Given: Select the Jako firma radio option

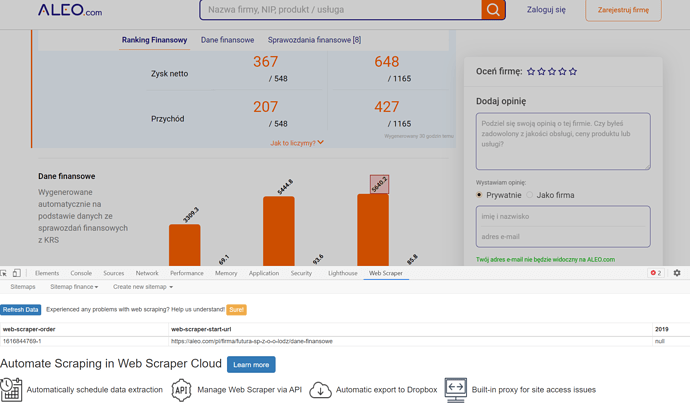Looking at the screenshot, I should click(x=530, y=195).
